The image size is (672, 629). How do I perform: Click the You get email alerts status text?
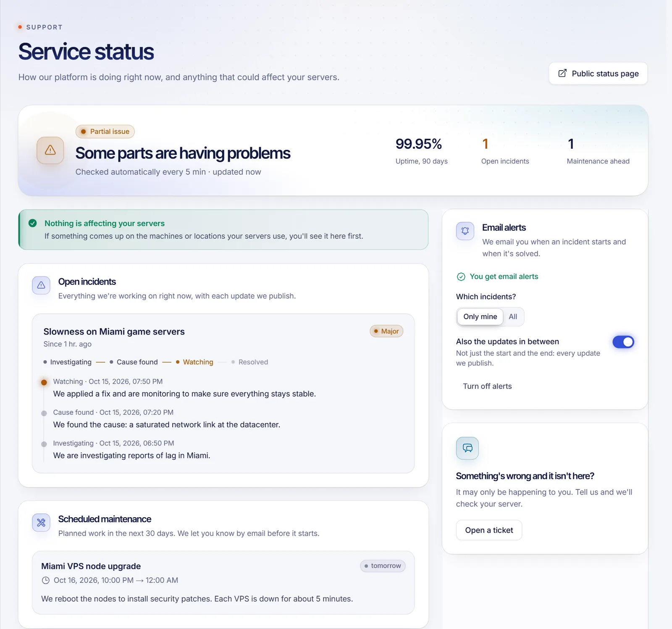[504, 276]
